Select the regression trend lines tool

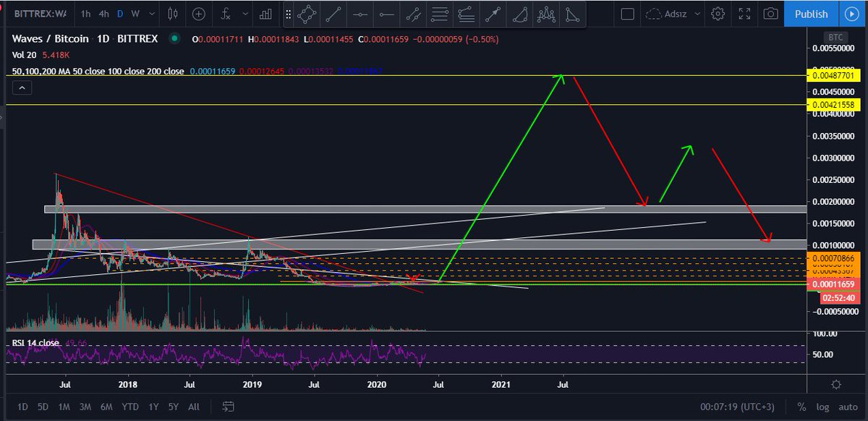pos(467,14)
